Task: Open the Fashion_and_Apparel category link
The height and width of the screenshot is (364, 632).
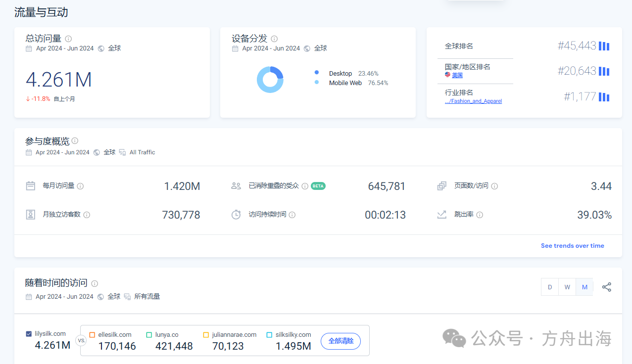Action: [x=473, y=101]
